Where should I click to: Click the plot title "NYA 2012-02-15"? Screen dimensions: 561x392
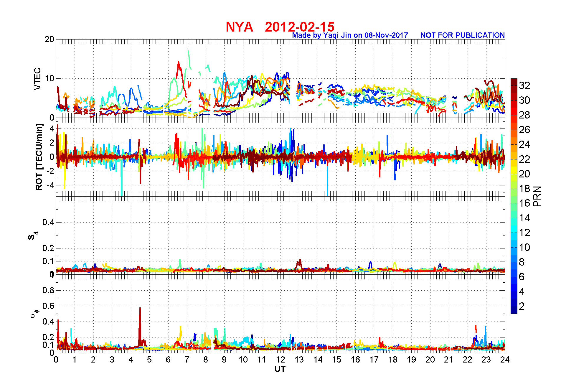pos(280,27)
